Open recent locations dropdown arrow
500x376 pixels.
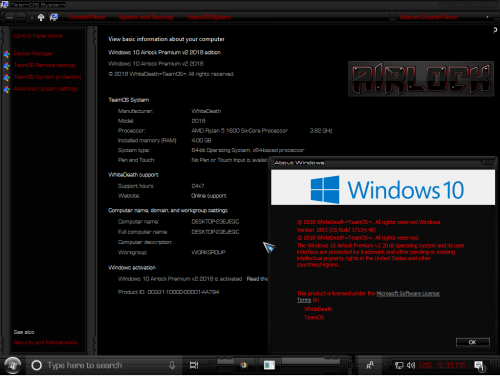click(x=32, y=18)
